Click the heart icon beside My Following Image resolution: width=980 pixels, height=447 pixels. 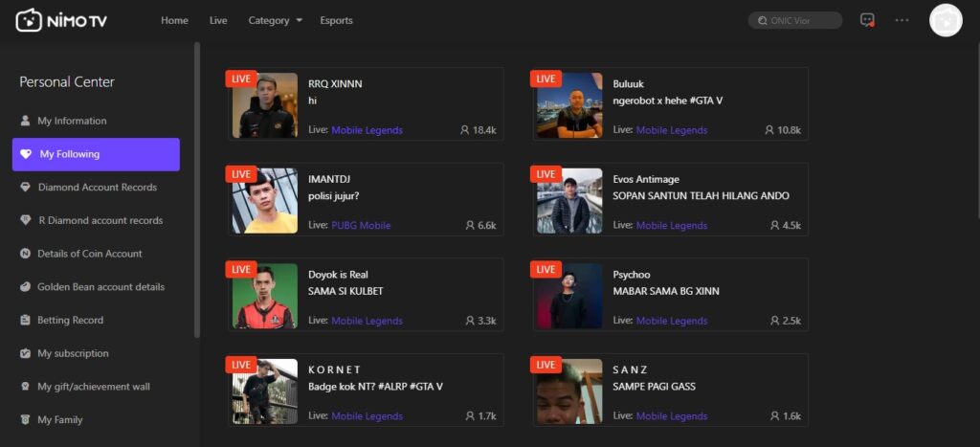(26, 154)
